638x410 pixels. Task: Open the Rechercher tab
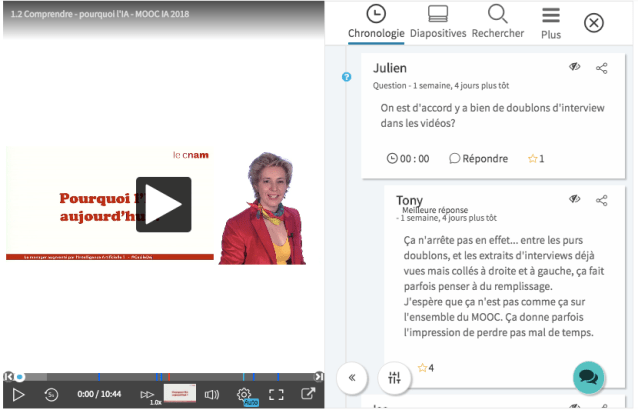[x=497, y=22]
